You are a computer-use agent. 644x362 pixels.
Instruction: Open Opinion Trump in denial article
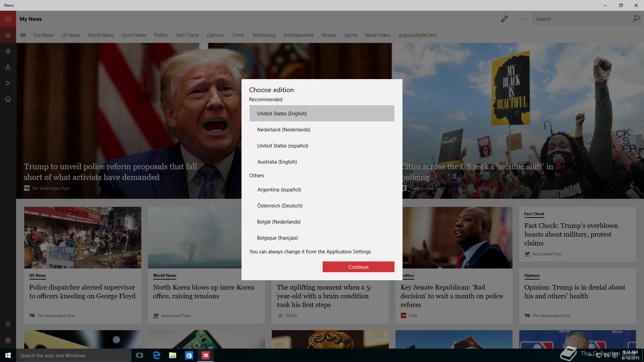click(575, 292)
